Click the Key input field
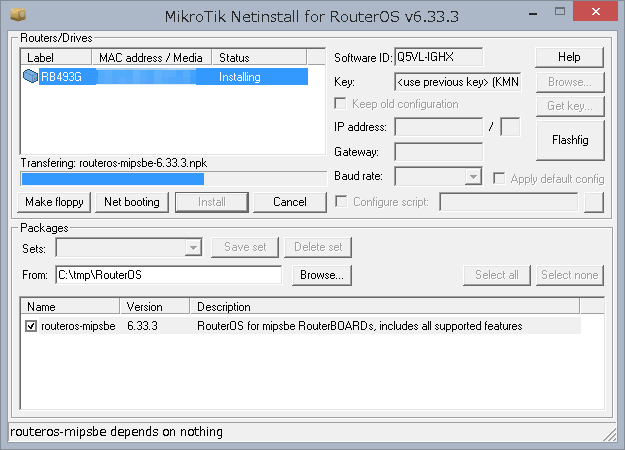Screen dimensions: 625x450 458,82
